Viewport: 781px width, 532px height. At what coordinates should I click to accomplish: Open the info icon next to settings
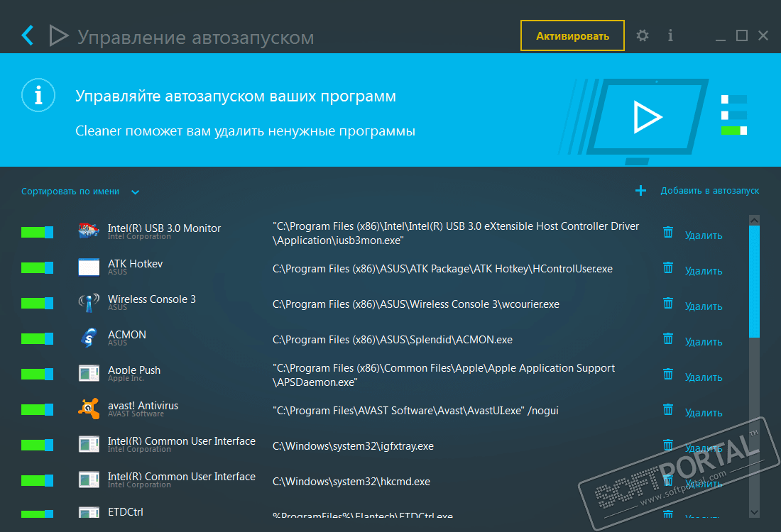tap(670, 35)
